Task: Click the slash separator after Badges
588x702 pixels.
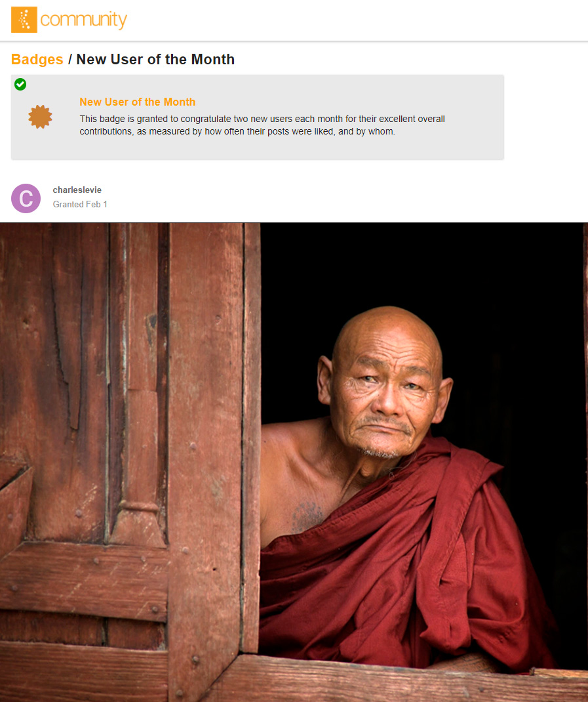Action: pos(69,59)
